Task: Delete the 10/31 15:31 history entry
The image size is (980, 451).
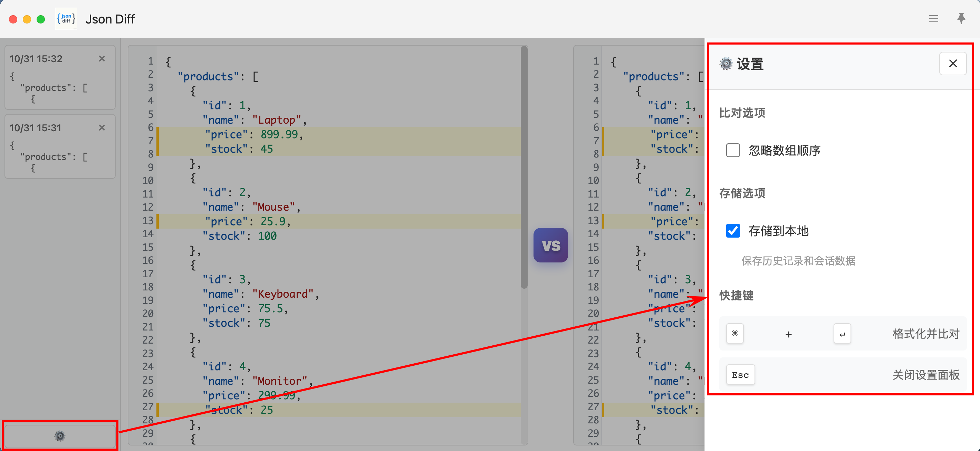Action: point(102,127)
